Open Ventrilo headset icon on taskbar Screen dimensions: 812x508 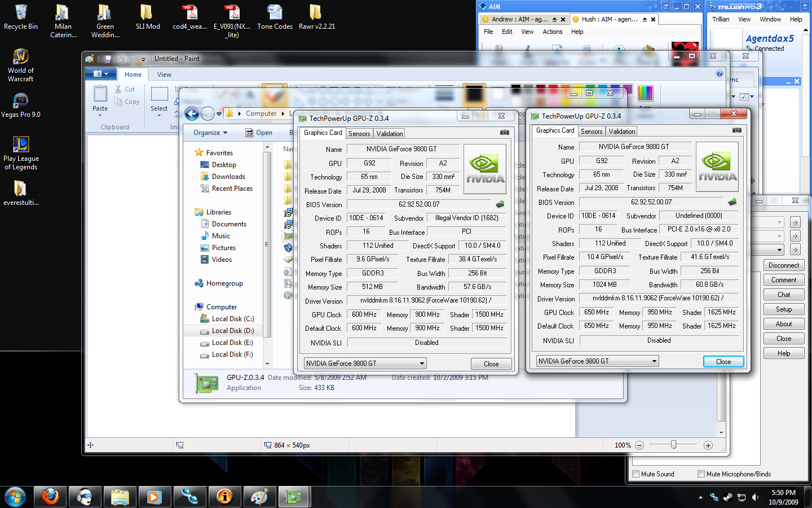[85, 497]
